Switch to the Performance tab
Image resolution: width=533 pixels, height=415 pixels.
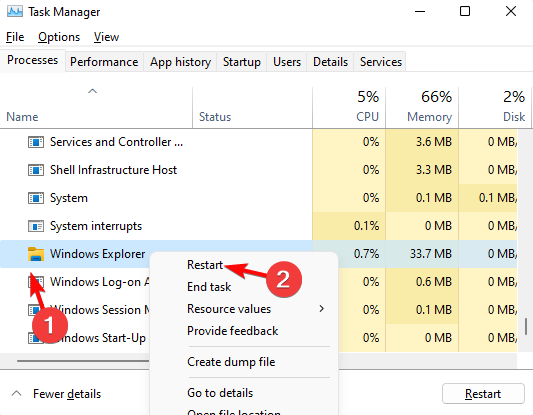(104, 62)
